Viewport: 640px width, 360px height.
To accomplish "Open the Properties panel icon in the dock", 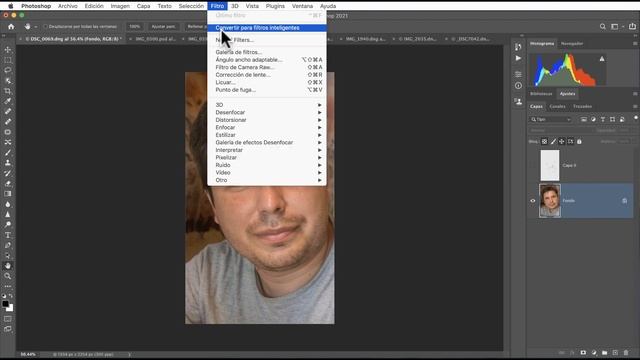I will (x=518, y=74).
